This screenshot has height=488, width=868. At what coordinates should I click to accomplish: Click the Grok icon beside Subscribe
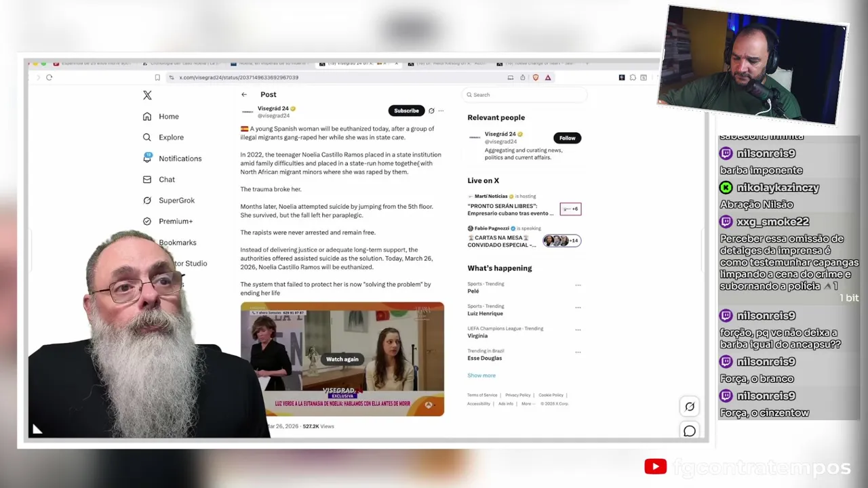click(x=431, y=110)
